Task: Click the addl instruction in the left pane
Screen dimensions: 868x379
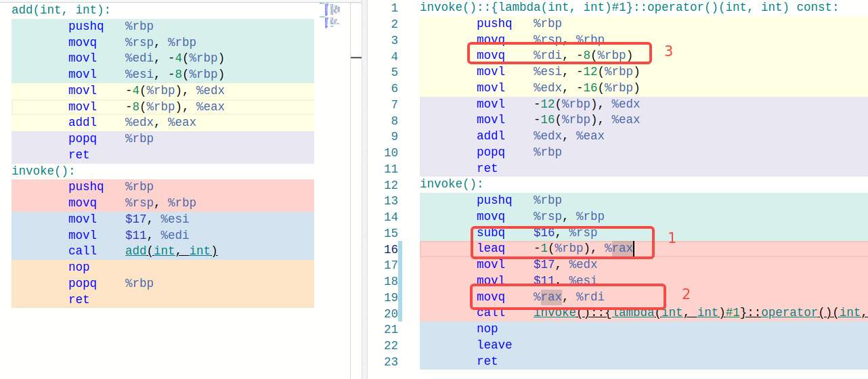Action: click(x=83, y=122)
